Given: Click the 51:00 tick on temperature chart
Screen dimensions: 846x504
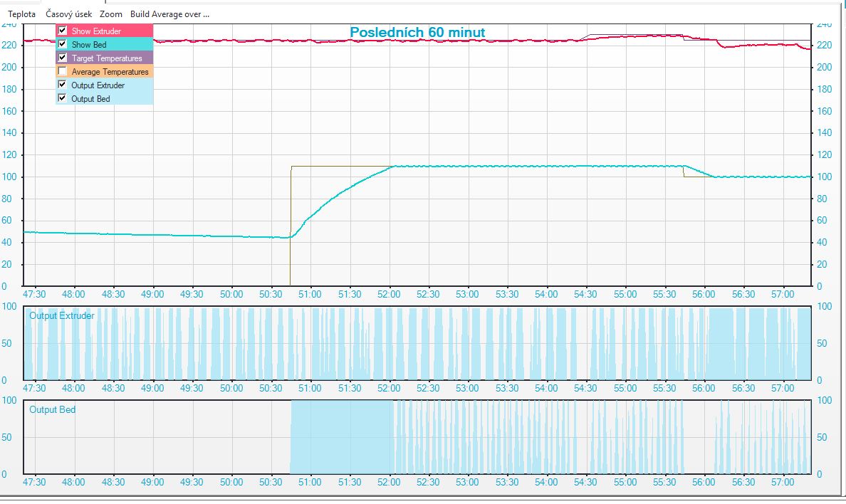Looking at the screenshot, I should coord(310,294).
